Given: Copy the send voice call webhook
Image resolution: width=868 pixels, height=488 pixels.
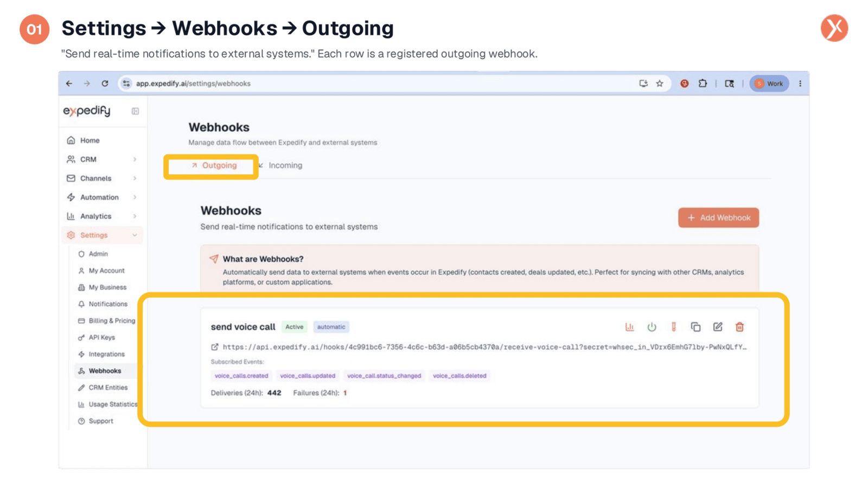Looking at the screenshot, I should point(695,327).
